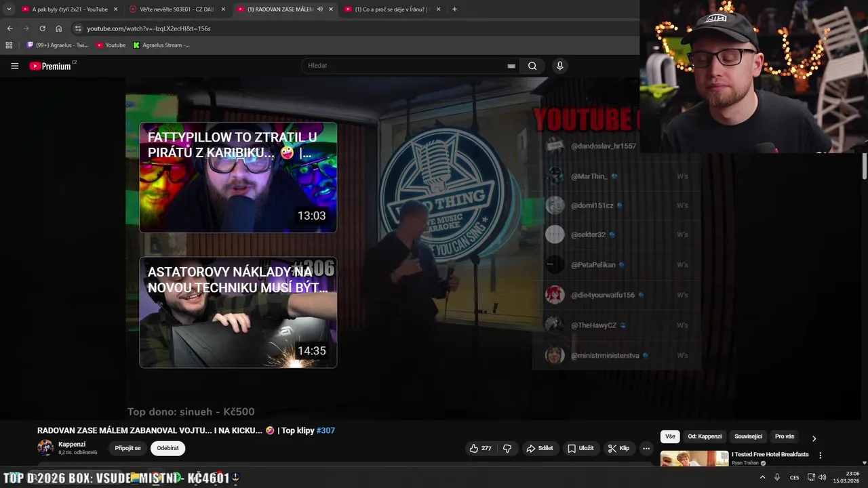
Task: Open browser home page icon
Action: pos(58,28)
